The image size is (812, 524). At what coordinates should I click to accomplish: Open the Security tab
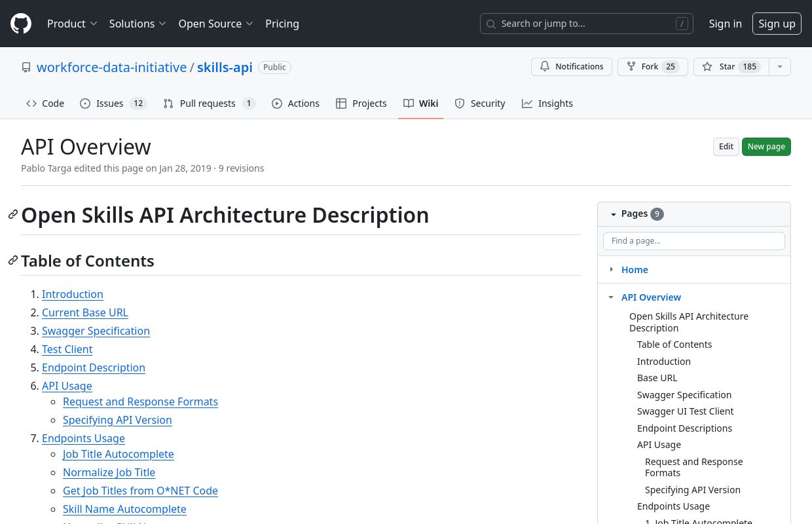[480, 103]
